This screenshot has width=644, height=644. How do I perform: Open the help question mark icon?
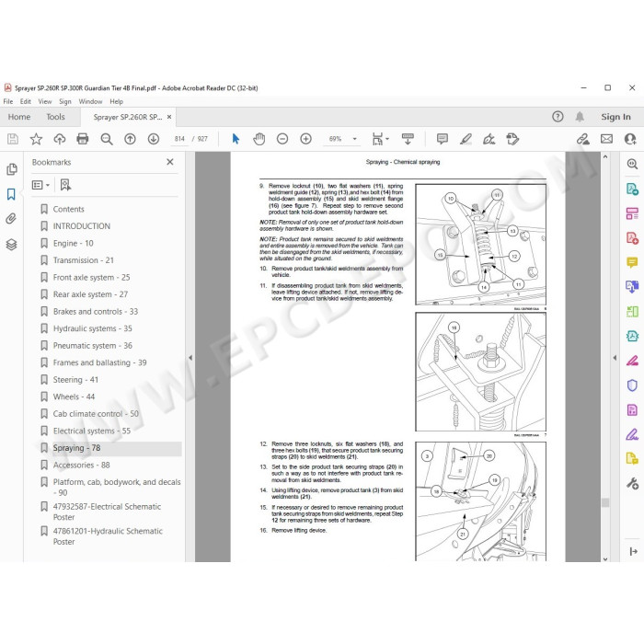[x=558, y=117]
